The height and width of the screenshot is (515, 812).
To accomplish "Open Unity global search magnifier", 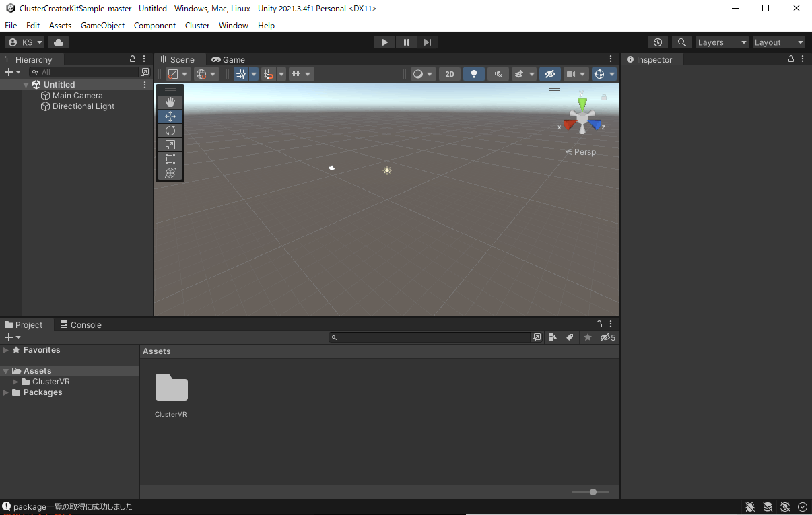I will 682,42.
